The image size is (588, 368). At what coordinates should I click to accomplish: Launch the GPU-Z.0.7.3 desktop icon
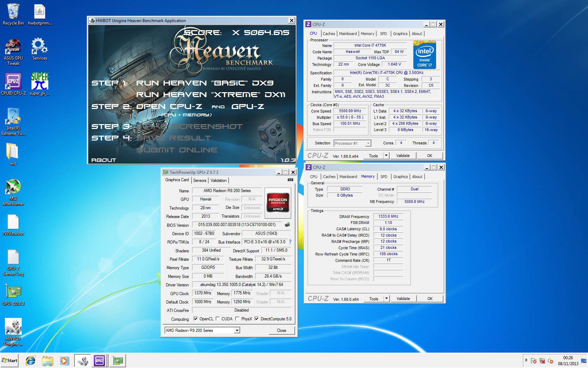(x=13, y=294)
